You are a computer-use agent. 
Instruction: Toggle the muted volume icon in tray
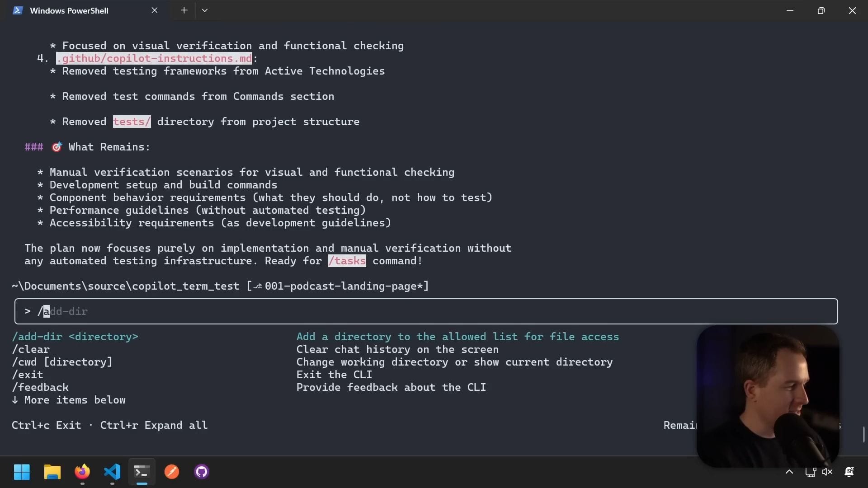pyautogui.click(x=827, y=472)
